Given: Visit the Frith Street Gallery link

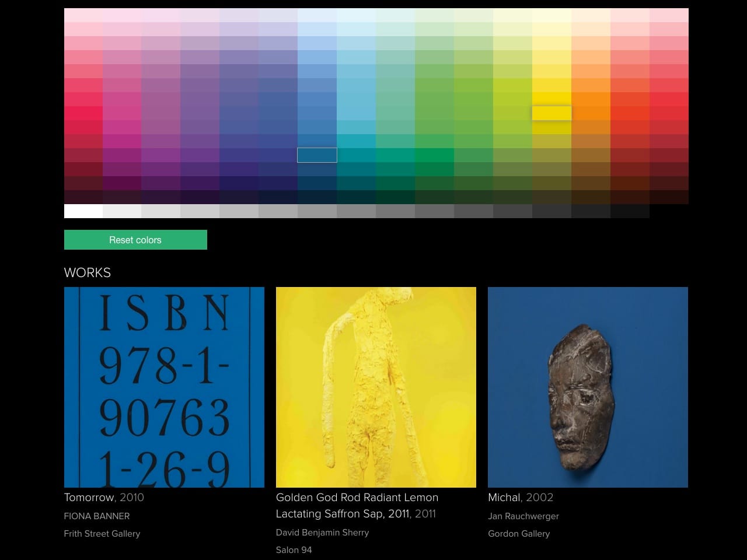Looking at the screenshot, I should pyautogui.click(x=102, y=534).
